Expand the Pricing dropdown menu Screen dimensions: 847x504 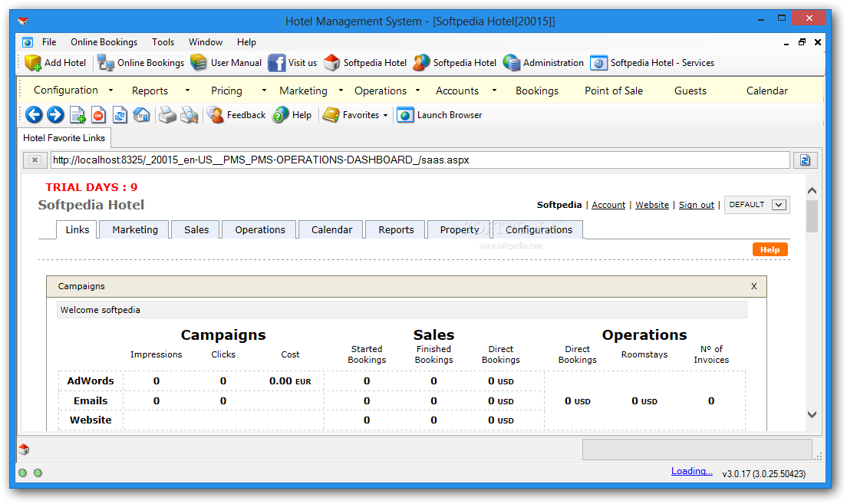click(264, 91)
